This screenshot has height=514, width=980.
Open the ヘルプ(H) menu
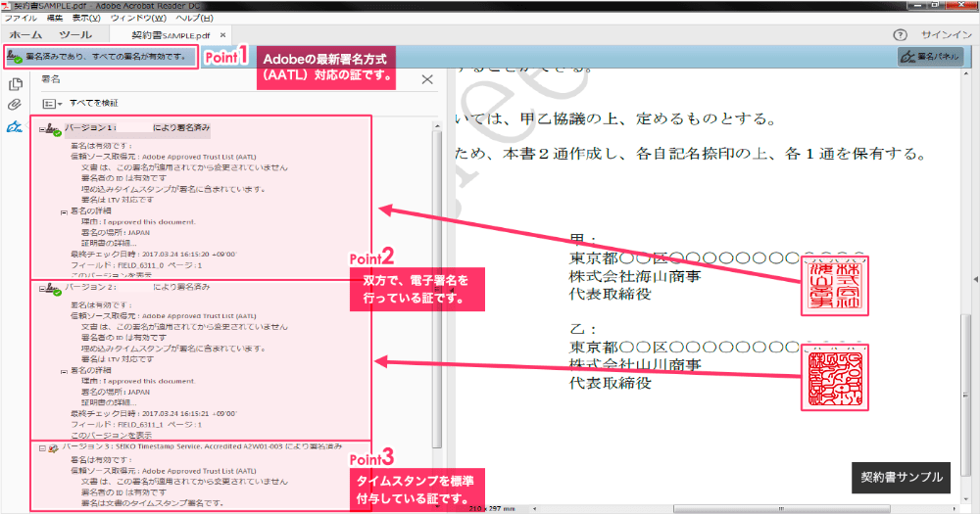(x=194, y=18)
